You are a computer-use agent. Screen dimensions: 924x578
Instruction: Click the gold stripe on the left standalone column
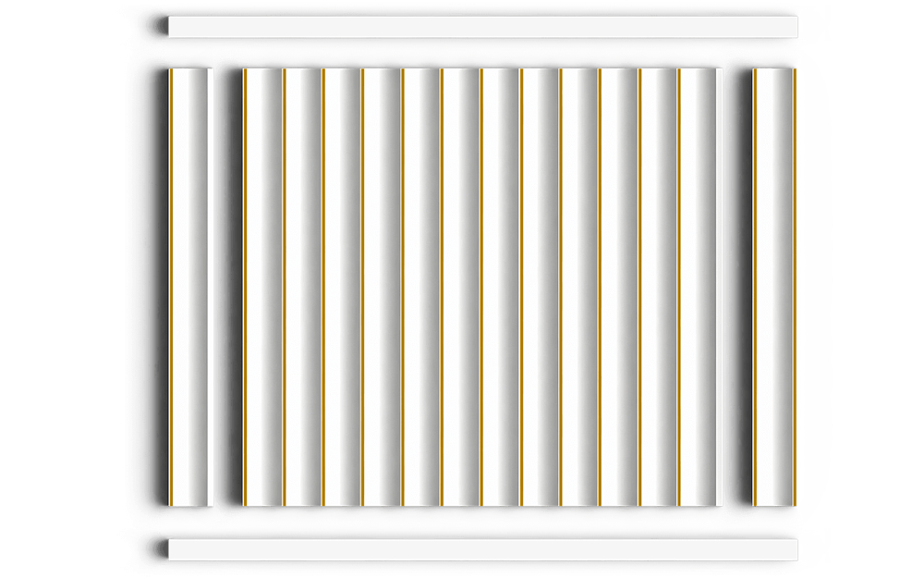pos(170,288)
